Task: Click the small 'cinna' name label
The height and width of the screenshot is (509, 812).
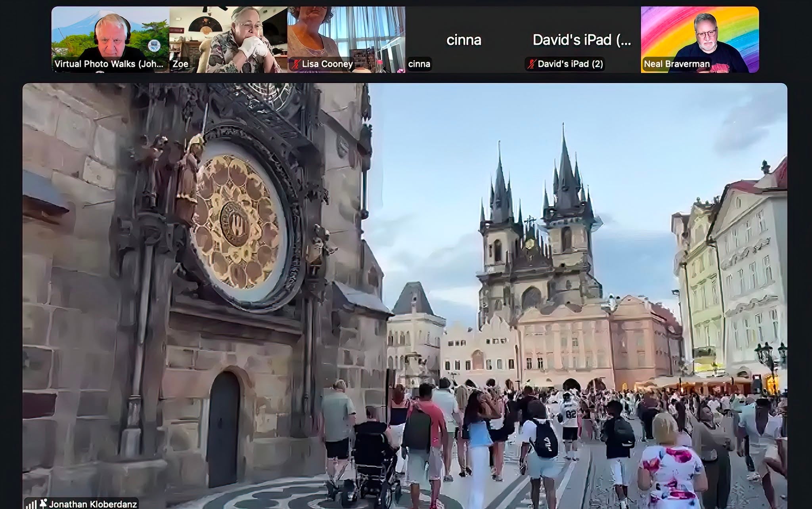Action: click(419, 64)
